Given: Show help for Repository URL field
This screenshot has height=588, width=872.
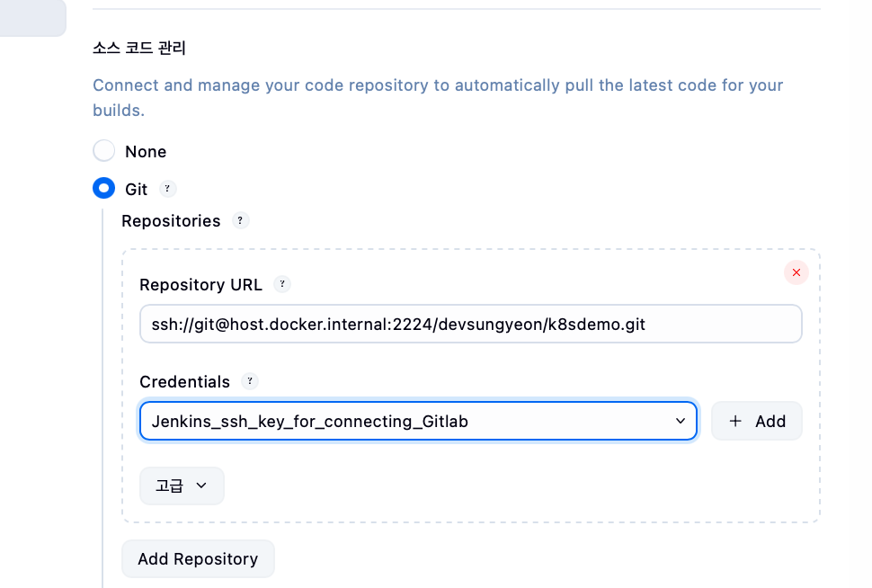Looking at the screenshot, I should pos(282,284).
